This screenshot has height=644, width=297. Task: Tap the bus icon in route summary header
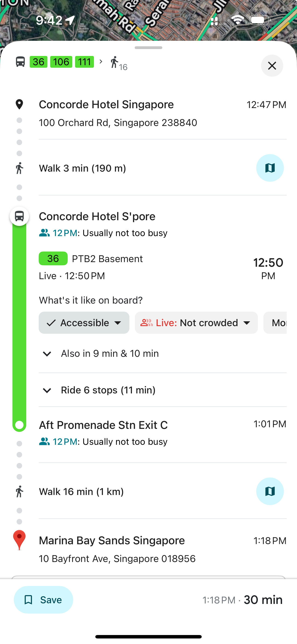click(20, 62)
